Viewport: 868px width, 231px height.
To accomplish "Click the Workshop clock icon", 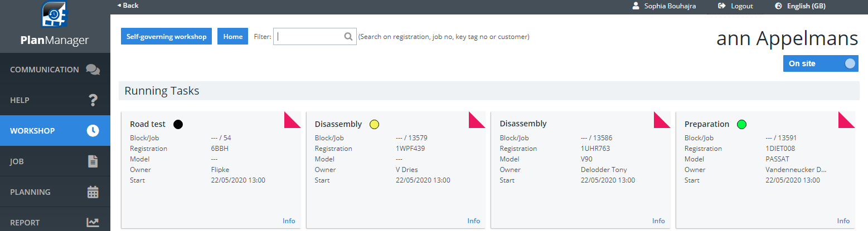I will tap(93, 131).
